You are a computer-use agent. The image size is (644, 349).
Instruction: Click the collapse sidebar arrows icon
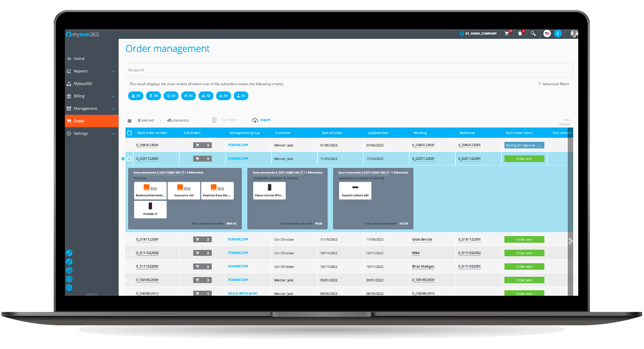(x=69, y=253)
